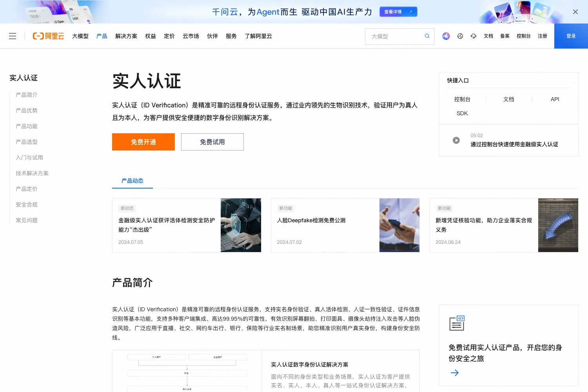The image size is (588, 392).
Task: Jump to 常见问题 in sidebar
Action: point(27,220)
